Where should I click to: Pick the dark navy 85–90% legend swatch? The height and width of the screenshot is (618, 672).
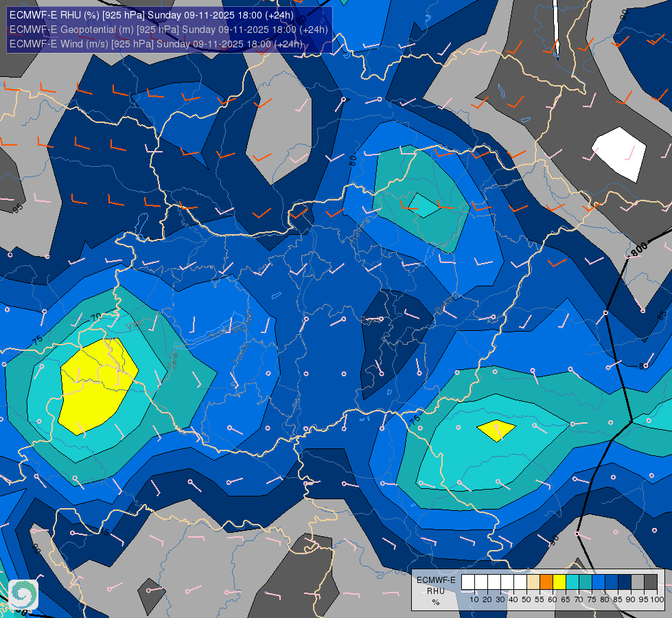pyautogui.click(x=625, y=582)
